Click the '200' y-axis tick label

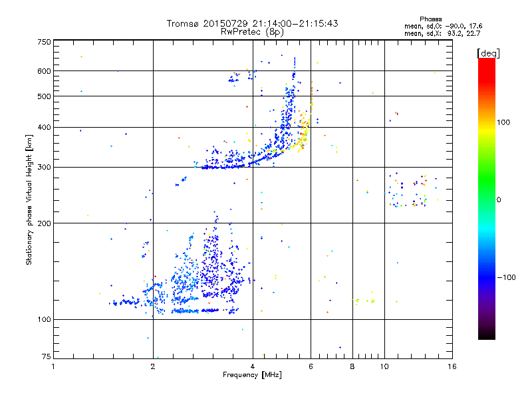[x=44, y=223]
